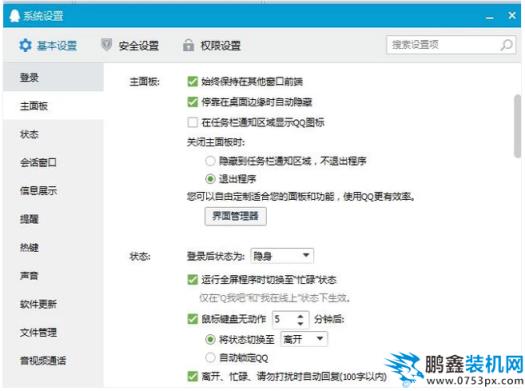Click the gear icon for 基本设置
The image size is (525, 391).
[25, 45]
